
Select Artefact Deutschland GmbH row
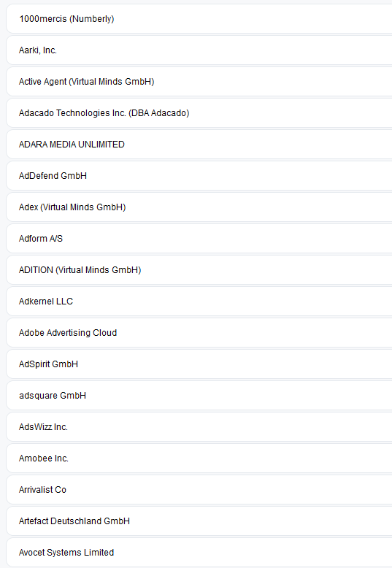[x=199, y=521]
